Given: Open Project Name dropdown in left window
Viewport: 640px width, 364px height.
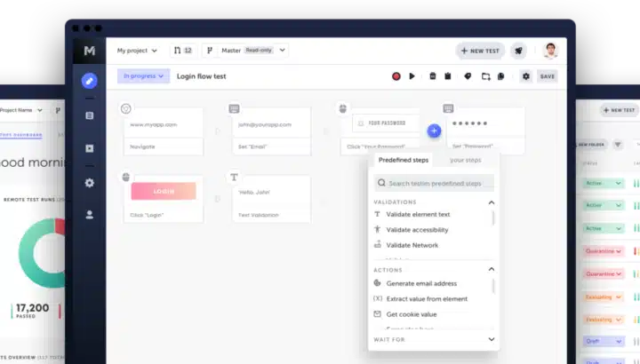Looking at the screenshot, I should [x=21, y=110].
